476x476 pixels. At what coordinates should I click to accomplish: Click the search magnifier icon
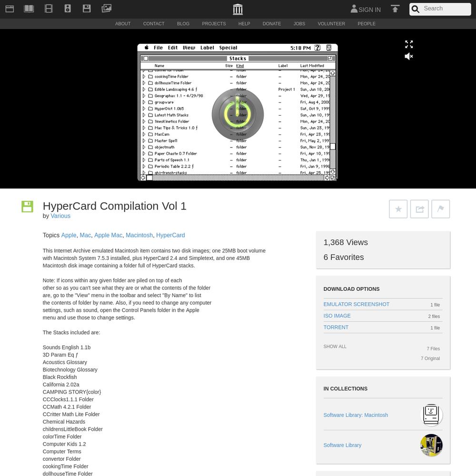coord(415,9)
